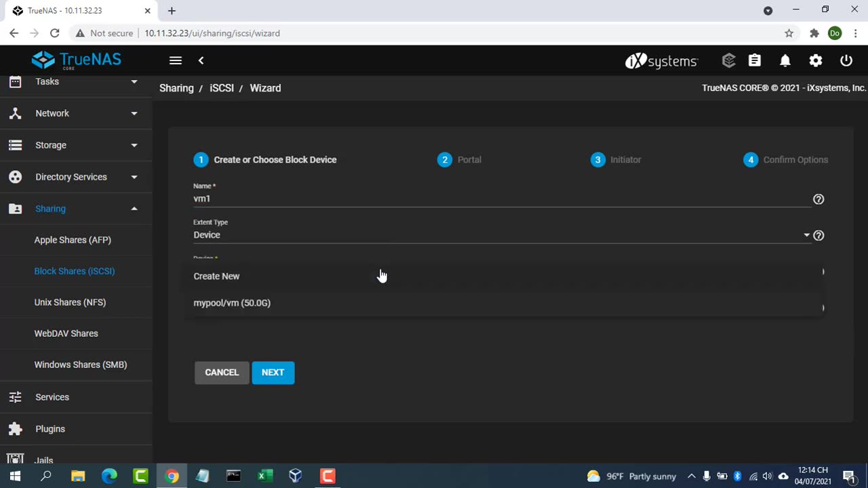Click the help icon beside Name field

818,199
